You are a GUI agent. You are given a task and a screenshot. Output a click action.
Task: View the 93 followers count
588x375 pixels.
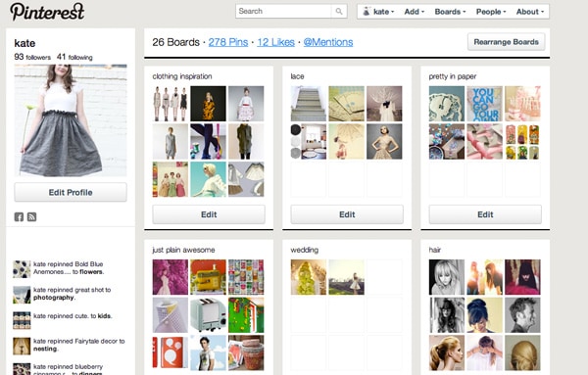(x=32, y=57)
